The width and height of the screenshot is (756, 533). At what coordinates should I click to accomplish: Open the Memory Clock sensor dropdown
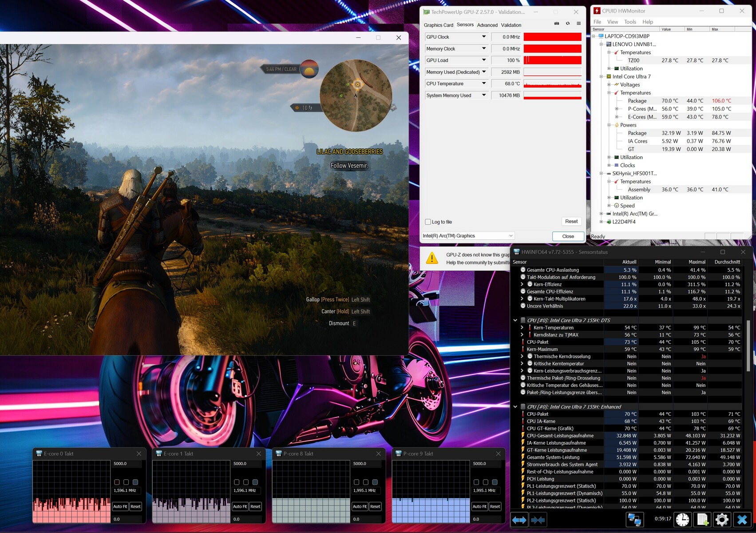[484, 48]
